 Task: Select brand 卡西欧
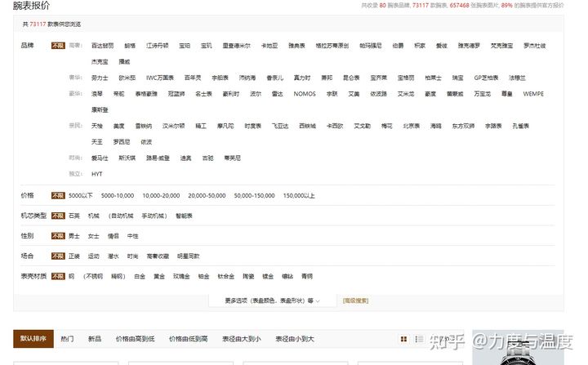pos(335,126)
